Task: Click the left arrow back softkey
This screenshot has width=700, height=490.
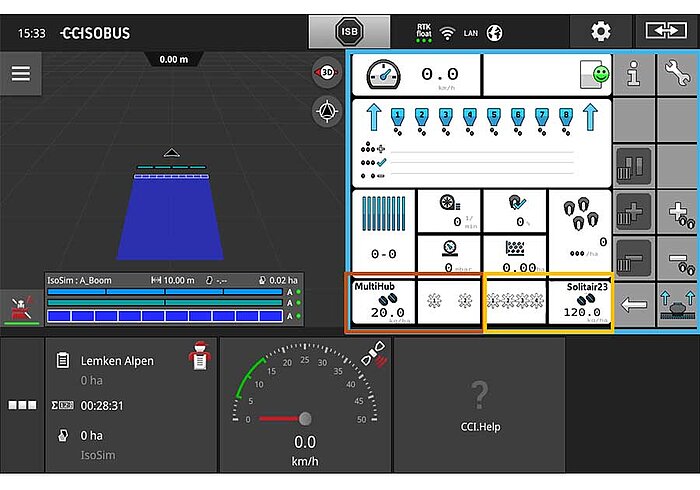Action: coord(634,306)
